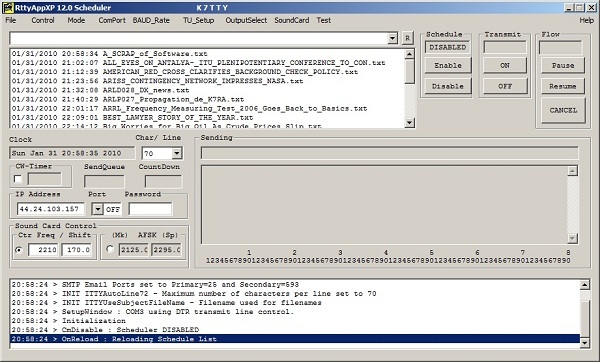This screenshot has width=600, height=362.
Task: Select BEST_LAWYER_STORY_OF_THE_YEAR.txt entry
Action: [x=208, y=118]
